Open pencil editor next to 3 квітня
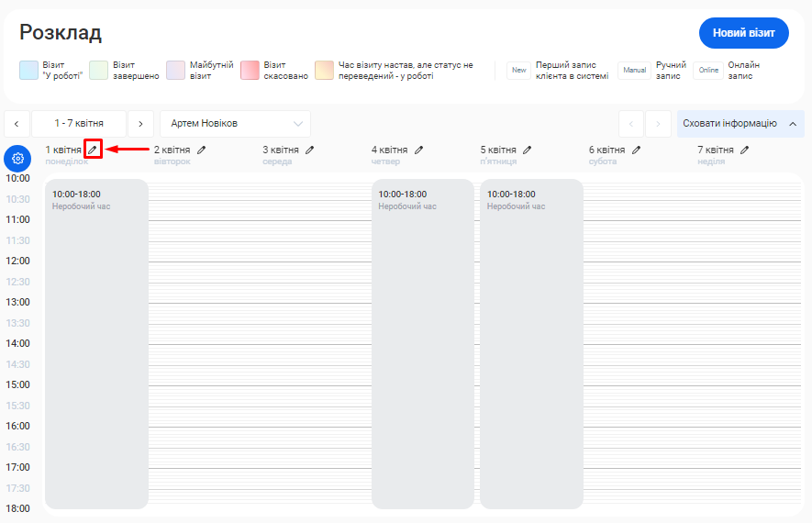Viewport: 812px width, 523px height. (310, 150)
